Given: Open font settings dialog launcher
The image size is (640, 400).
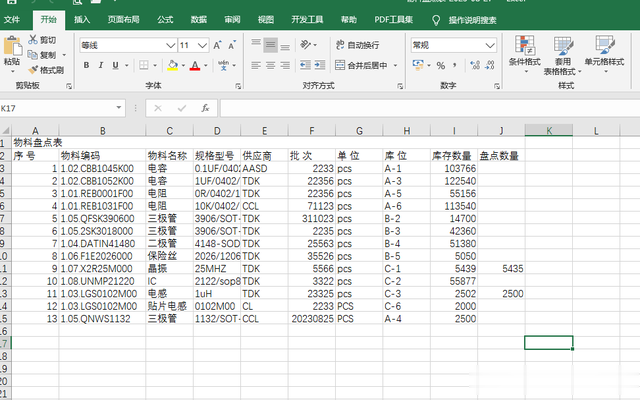Looking at the screenshot, I should pyautogui.click(x=238, y=86).
